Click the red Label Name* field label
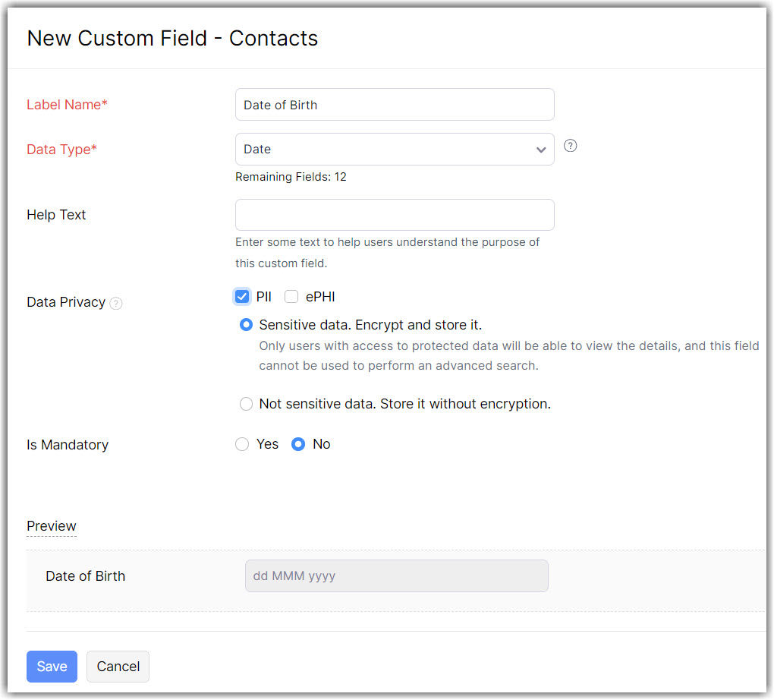 point(67,105)
